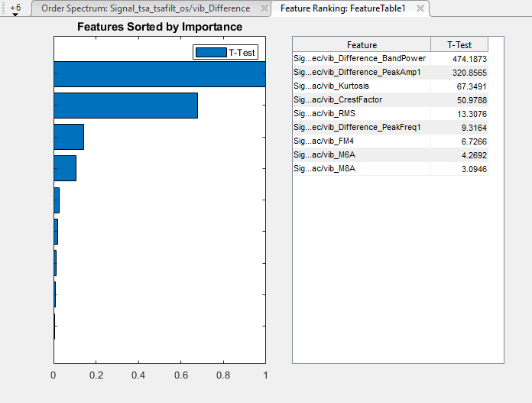Select the vib_Difference_PeakAmp1 feature row
Viewport: 532px width, 403px height.
point(360,72)
